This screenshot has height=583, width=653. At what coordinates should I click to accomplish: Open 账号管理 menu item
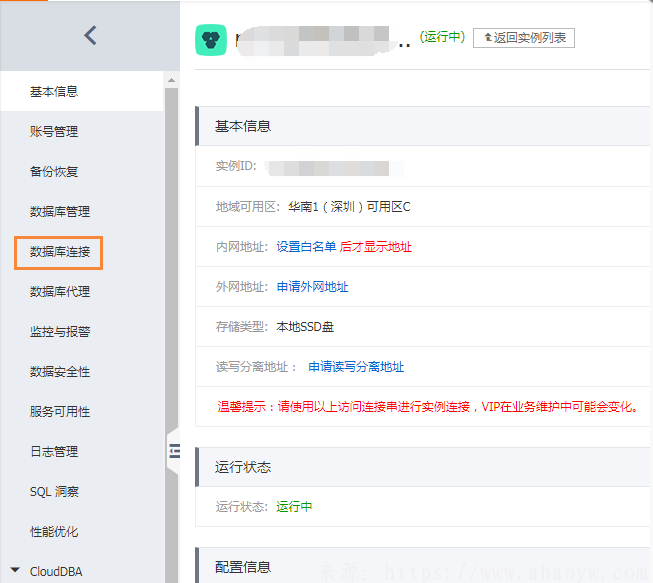[54, 132]
